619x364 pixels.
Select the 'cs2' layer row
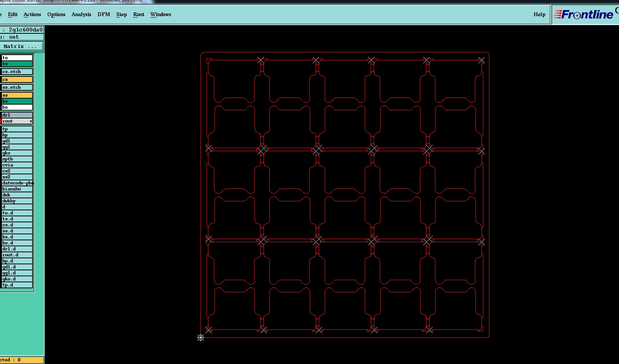[x=17, y=171]
